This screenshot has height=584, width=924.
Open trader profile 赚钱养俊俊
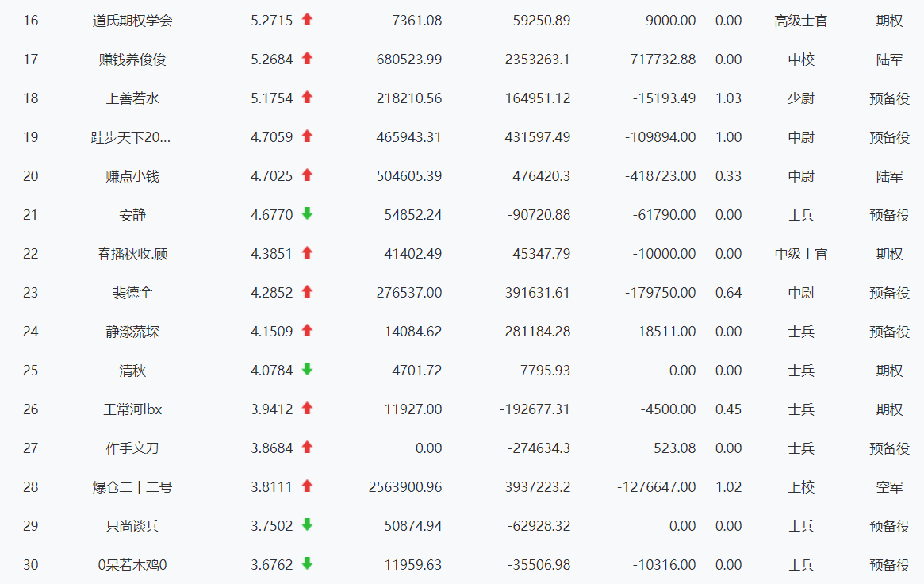point(132,60)
